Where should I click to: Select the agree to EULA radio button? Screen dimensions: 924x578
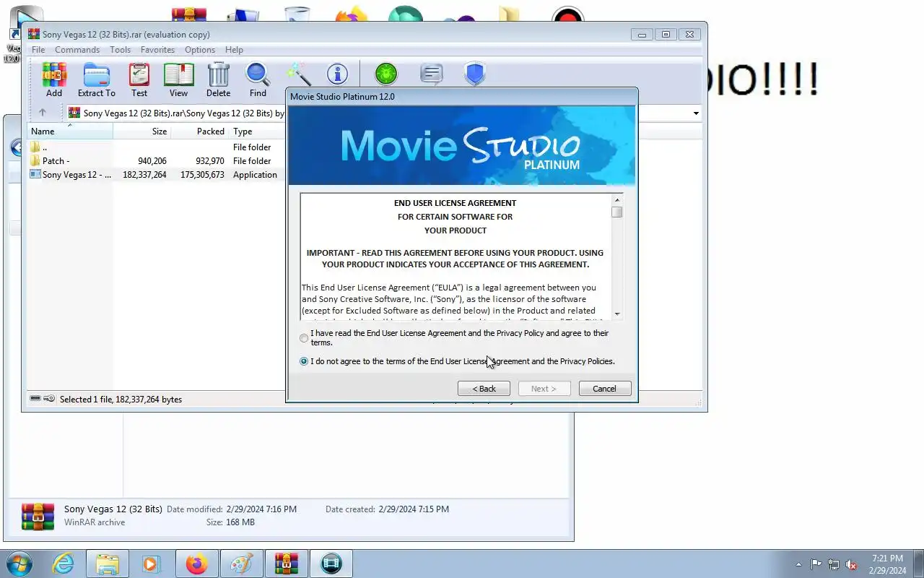304,338
